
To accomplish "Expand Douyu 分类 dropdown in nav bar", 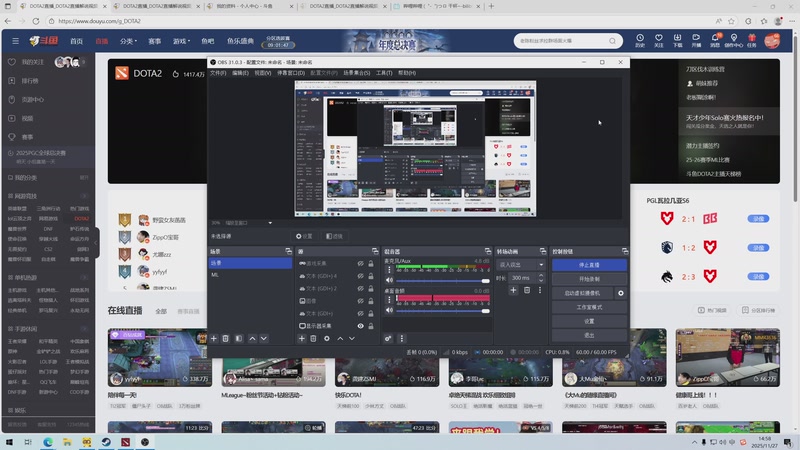I will coord(128,41).
